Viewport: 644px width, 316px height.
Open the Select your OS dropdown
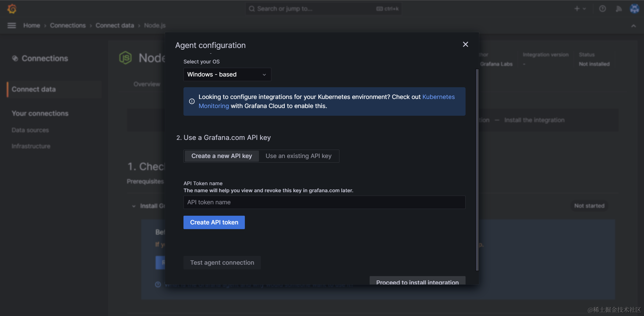pyautogui.click(x=227, y=74)
